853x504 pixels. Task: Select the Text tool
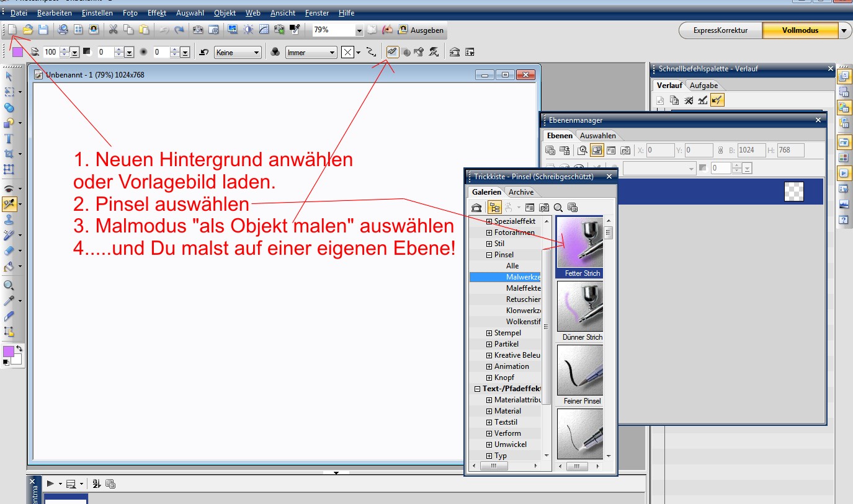tap(9, 139)
